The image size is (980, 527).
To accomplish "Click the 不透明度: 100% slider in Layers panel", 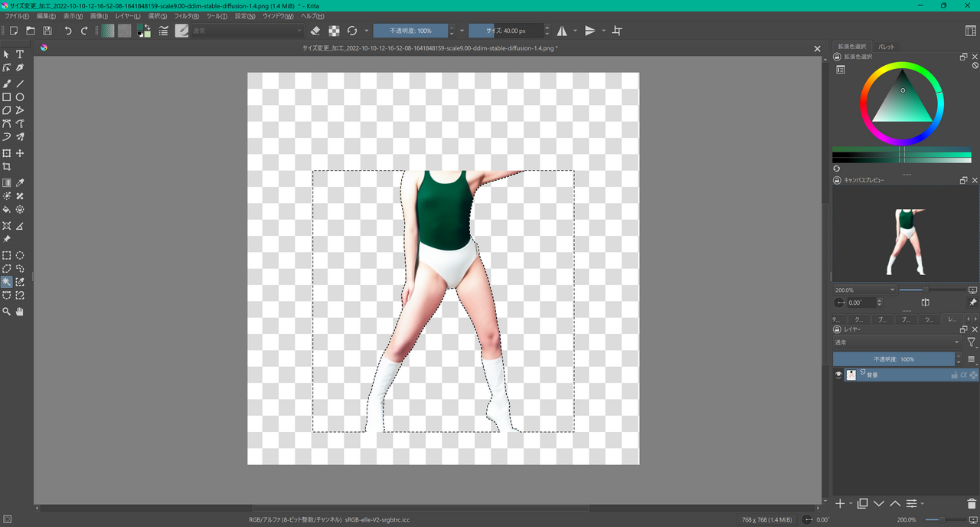I will [893, 359].
